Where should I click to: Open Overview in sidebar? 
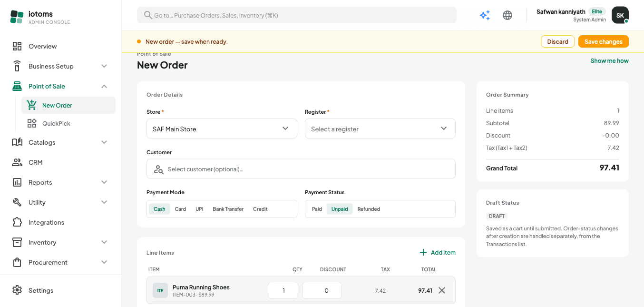(60, 46)
